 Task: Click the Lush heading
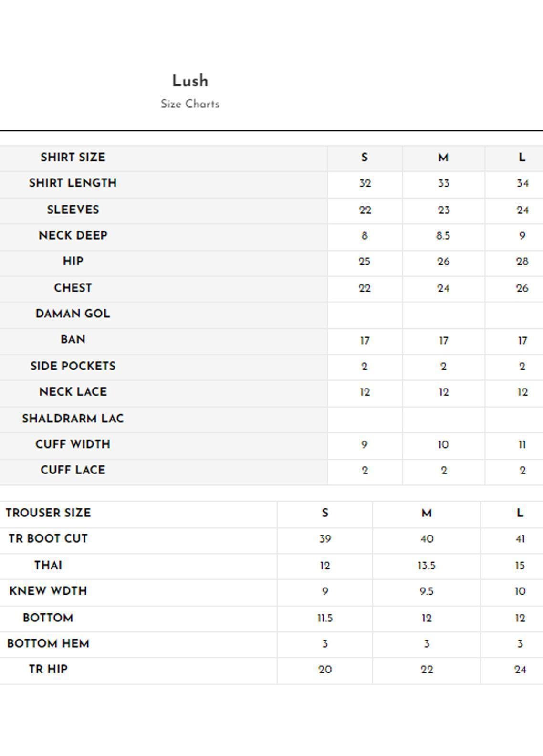(x=190, y=81)
